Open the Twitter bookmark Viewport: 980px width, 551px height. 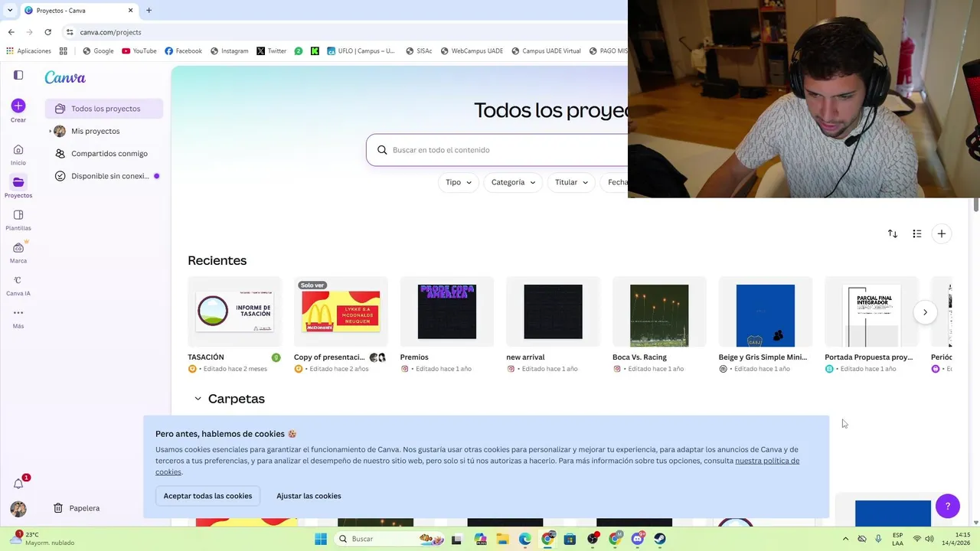click(x=271, y=51)
